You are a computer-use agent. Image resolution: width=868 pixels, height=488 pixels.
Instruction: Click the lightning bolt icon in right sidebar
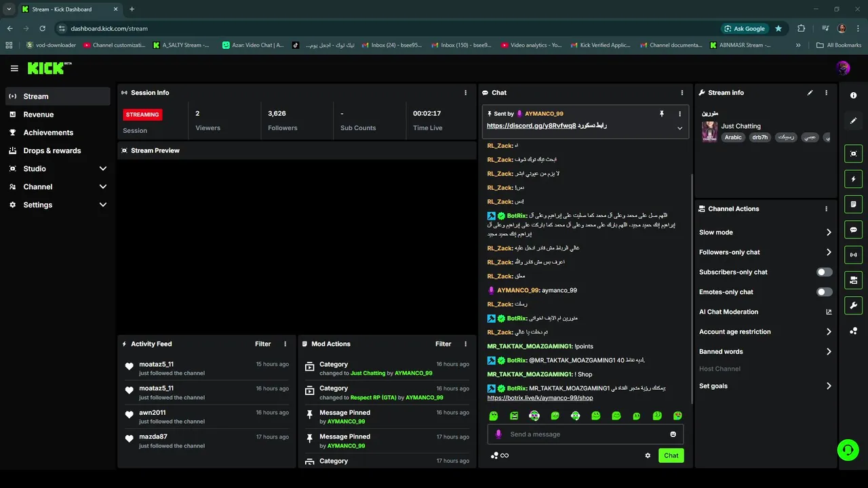tap(853, 179)
